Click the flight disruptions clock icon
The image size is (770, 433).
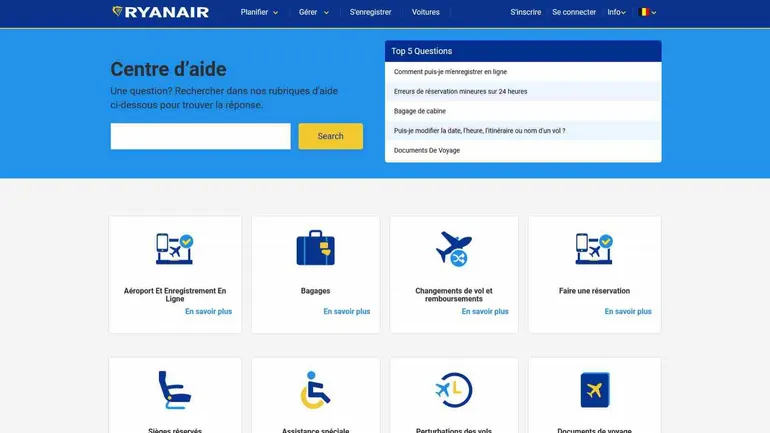tap(454, 390)
